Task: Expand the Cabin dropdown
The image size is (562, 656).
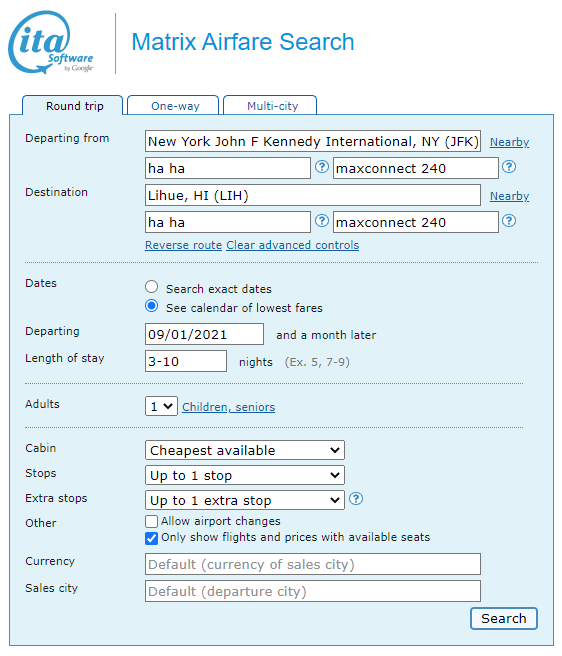Action: coord(245,450)
